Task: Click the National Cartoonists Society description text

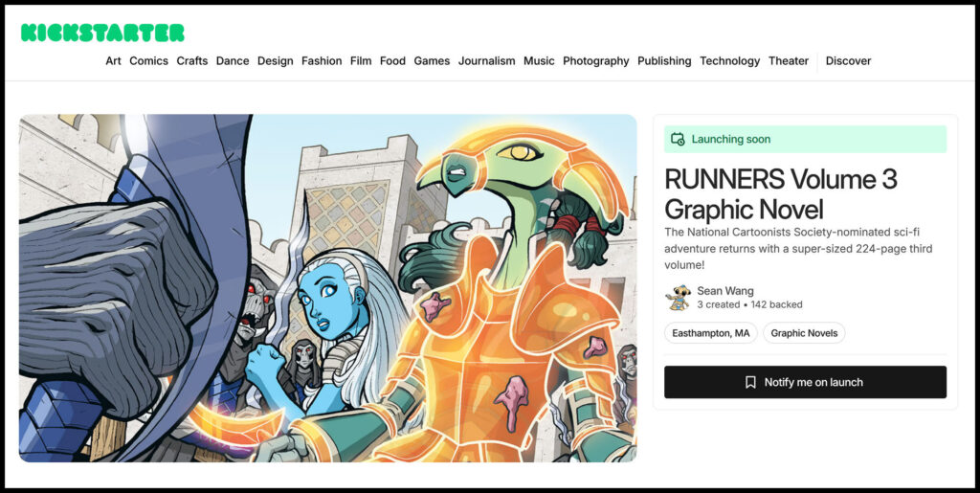Action: 798,248
